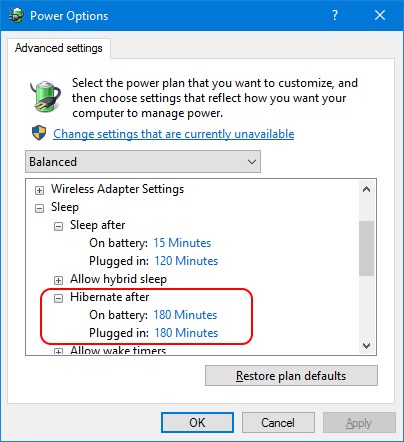Open the Balanced power plan dropdown

[143, 162]
